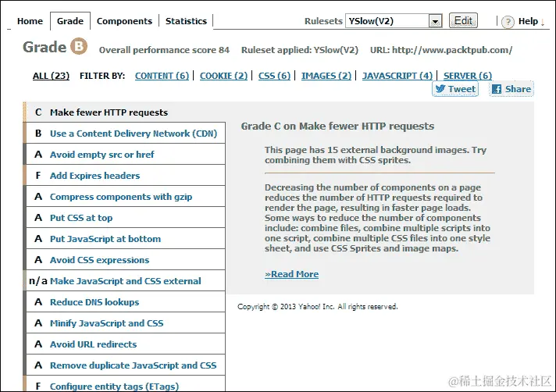The image size is (556, 392).
Task: Filter rules by IMAGES (2)
Action: click(x=326, y=76)
